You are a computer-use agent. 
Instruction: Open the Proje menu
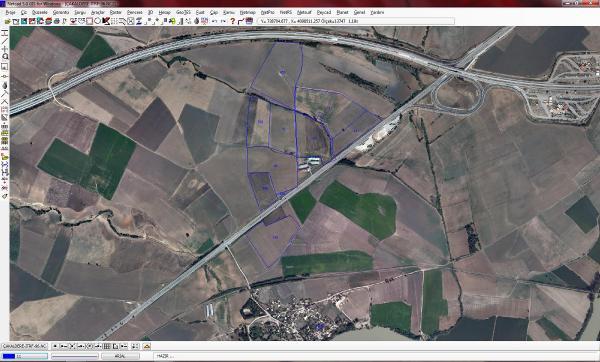click(10, 12)
